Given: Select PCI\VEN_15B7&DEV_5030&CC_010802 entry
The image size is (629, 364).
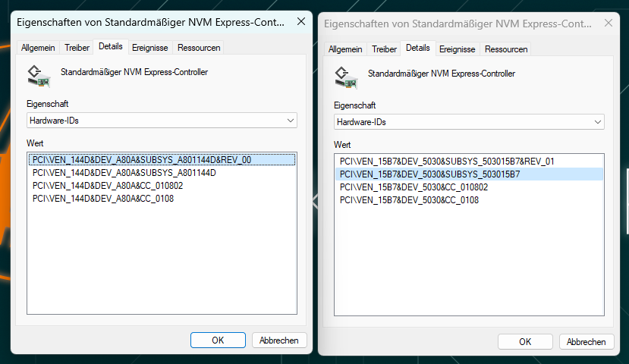Looking at the screenshot, I should click(470, 187).
